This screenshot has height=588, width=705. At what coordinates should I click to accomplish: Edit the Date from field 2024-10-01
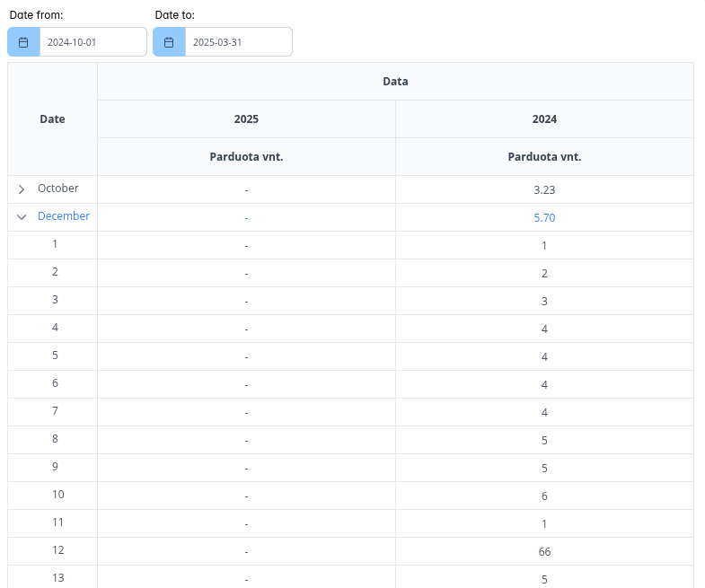(x=93, y=42)
